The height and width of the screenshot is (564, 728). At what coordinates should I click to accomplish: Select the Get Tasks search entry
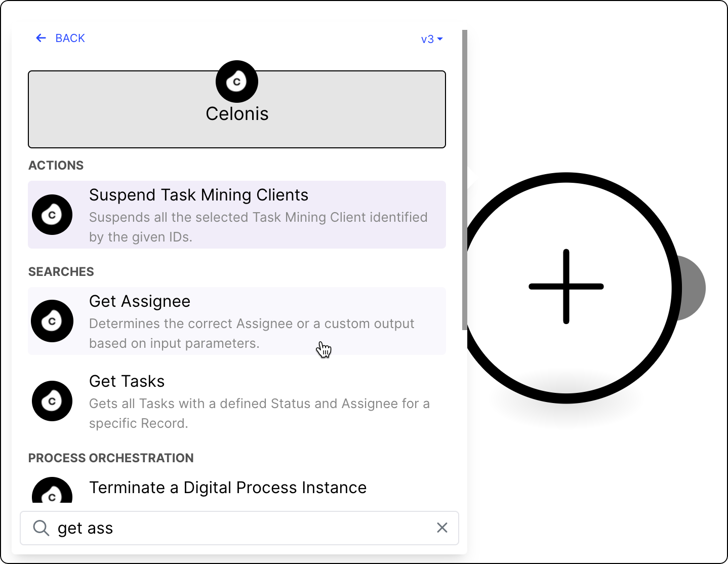[236, 400]
